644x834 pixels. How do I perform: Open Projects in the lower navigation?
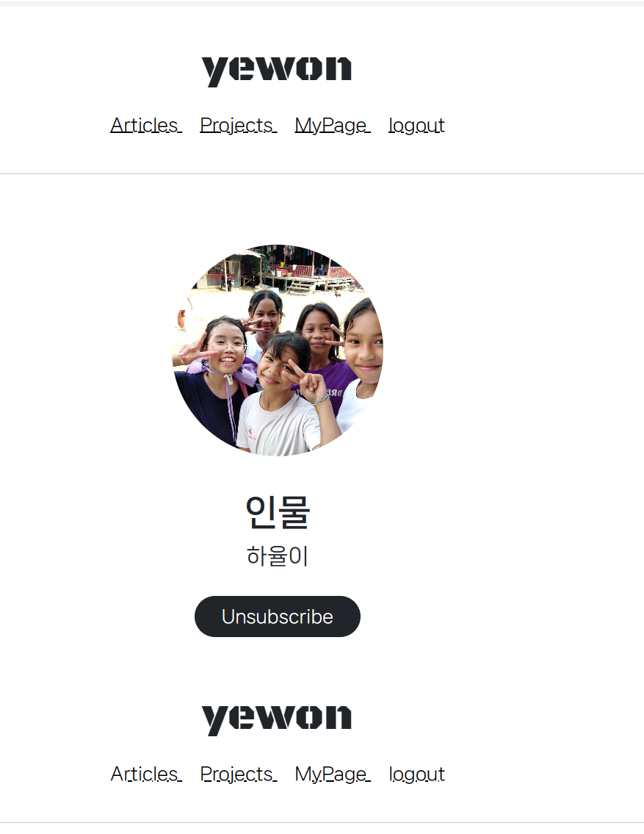238,774
